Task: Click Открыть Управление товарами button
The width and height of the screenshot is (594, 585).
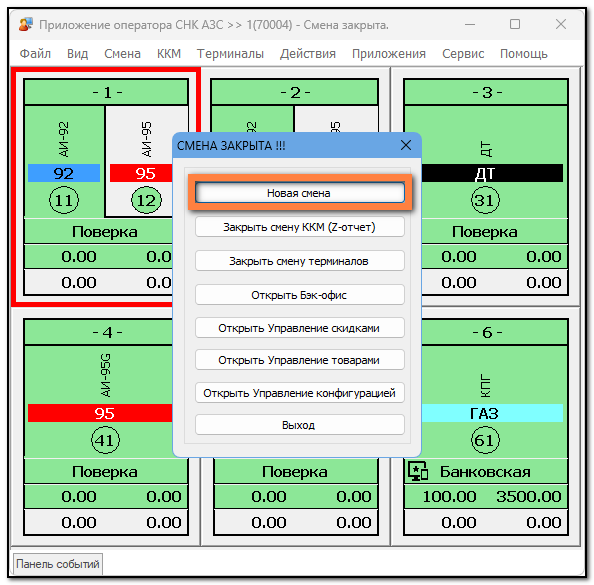Action: (300, 360)
